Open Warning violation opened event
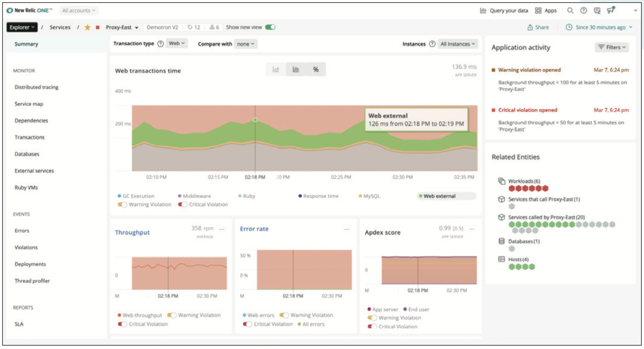This screenshot has height=349, width=644. pos(529,70)
